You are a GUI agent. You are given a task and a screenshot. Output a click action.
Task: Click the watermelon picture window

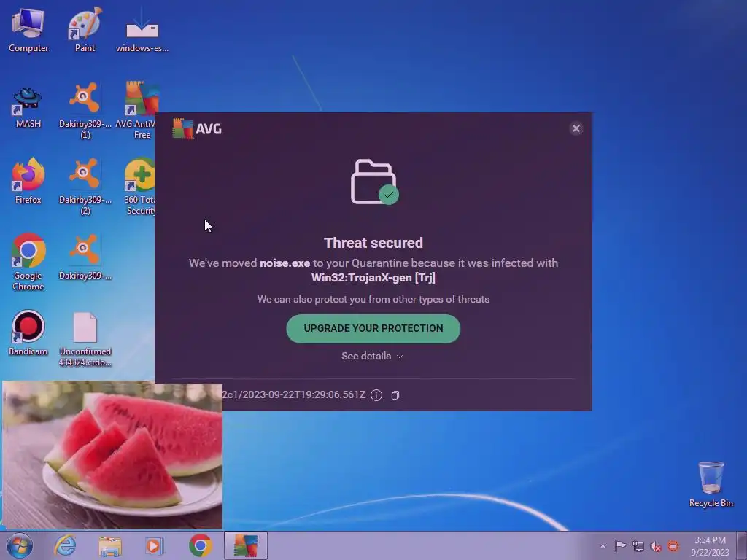tap(112, 455)
